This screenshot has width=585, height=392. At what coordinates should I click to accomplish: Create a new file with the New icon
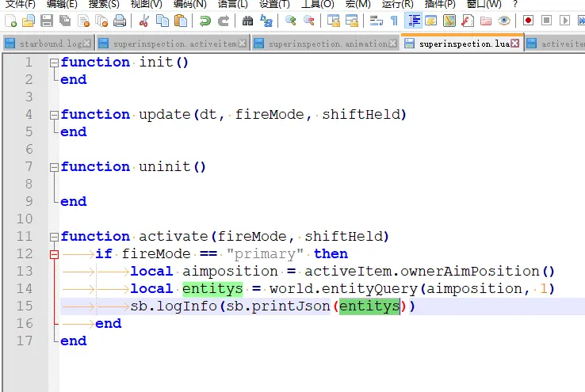coord(11,21)
